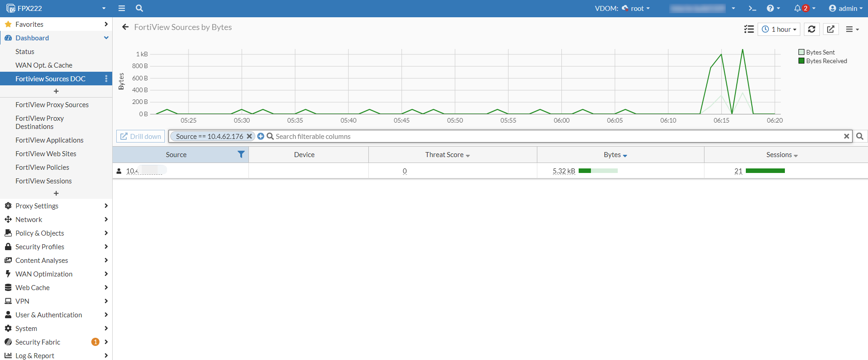
Task: Toggle the Bytes Sent legend box
Action: coord(802,52)
